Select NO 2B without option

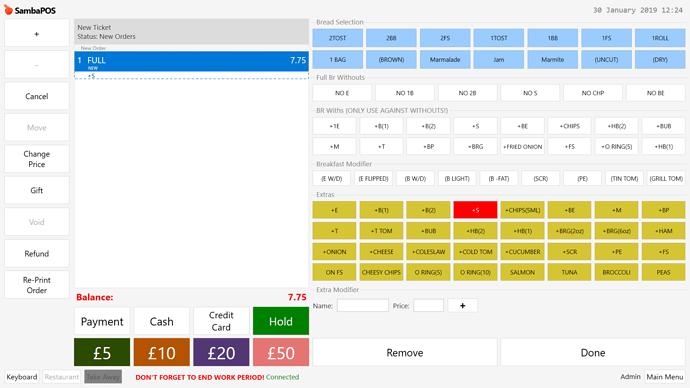coord(467,93)
